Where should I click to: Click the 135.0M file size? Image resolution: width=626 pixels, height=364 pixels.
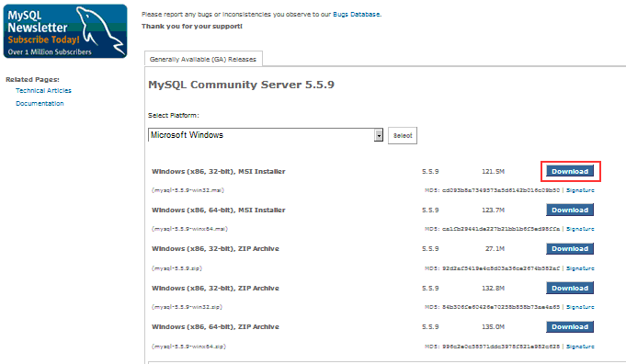coord(493,327)
